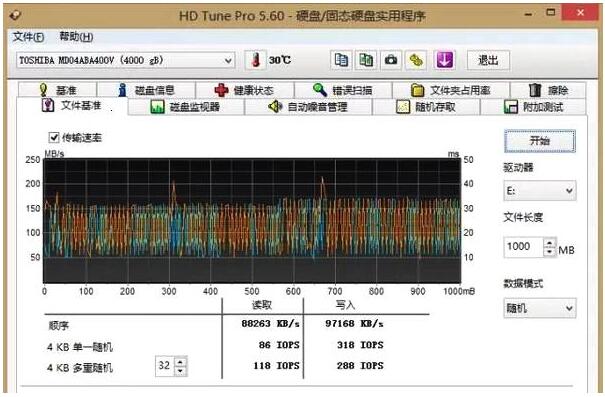Click the icon on 文件基准 tab
Image resolution: width=605 pixels, height=397 pixels.
point(48,105)
